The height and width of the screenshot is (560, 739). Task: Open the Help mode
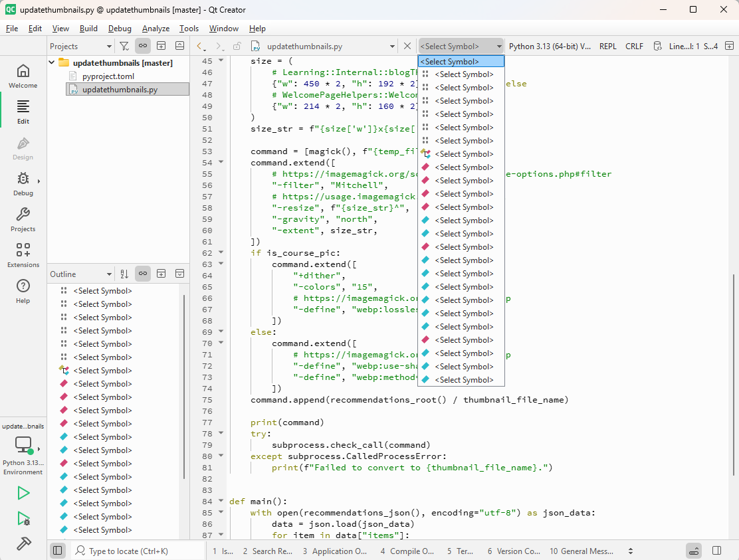coord(23,291)
